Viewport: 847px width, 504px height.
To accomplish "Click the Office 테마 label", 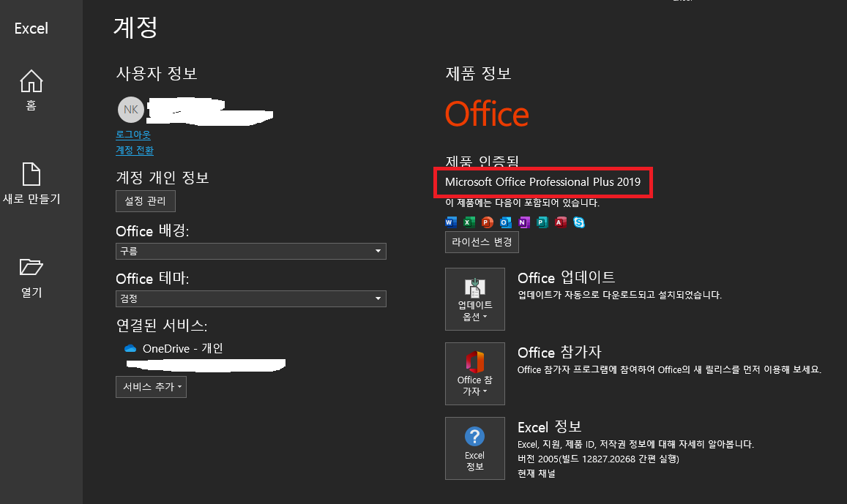I will click(152, 279).
